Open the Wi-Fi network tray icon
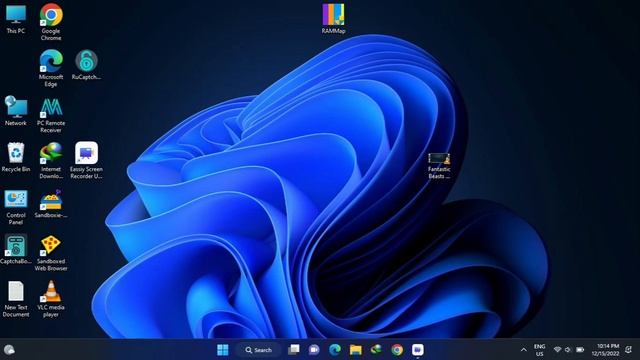The height and width of the screenshot is (360, 640). tap(557, 350)
